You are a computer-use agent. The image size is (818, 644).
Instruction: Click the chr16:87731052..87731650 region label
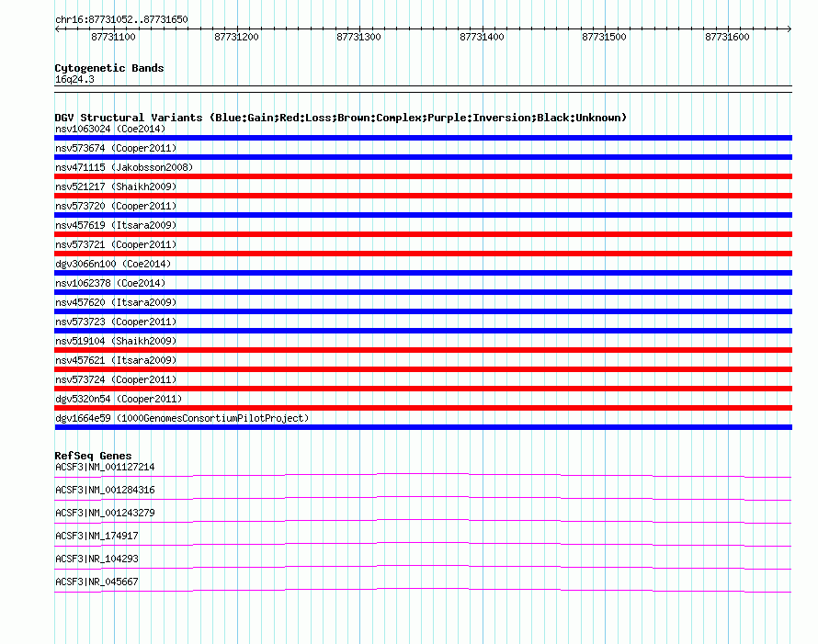click(121, 19)
